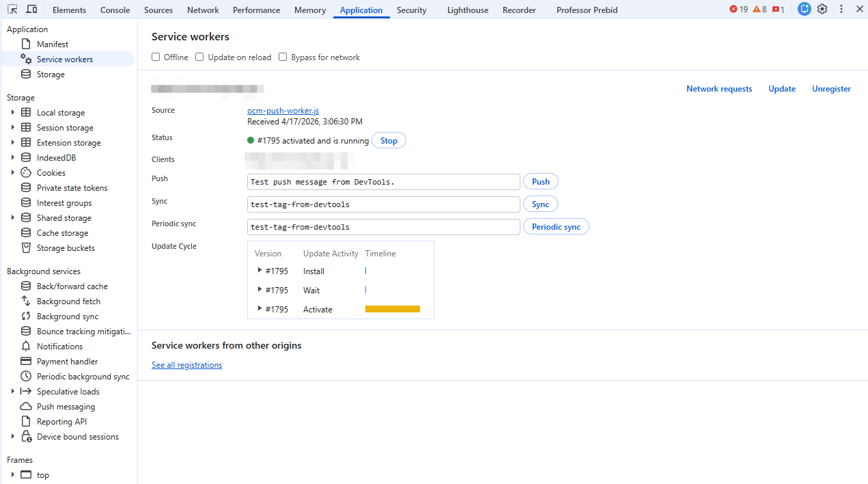The image size is (868, 484).
Task: Open DevTools Settings gear
Action: coord(822,9)
